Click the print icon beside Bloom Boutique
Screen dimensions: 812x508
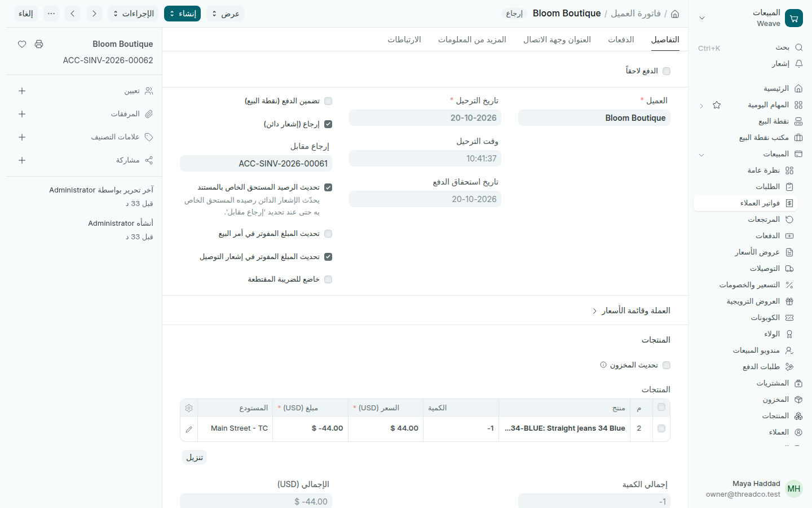(39, 44)
